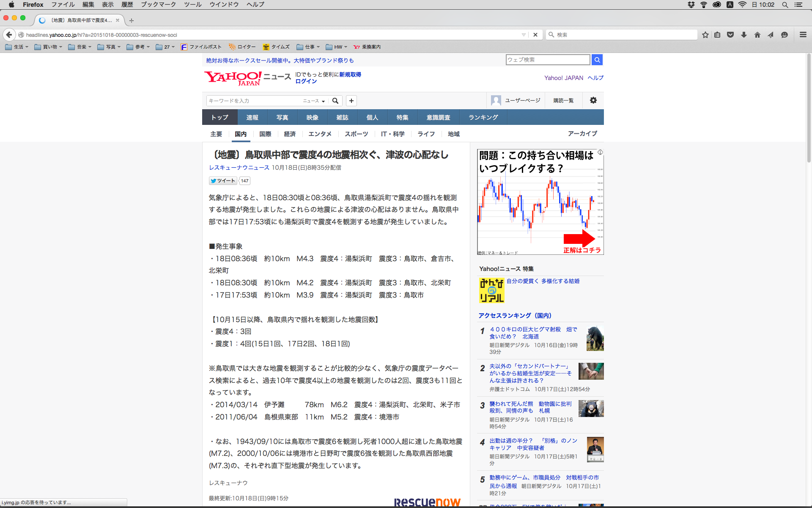
Task: Click the ツイート share button
Action: [x=223, y=181]
